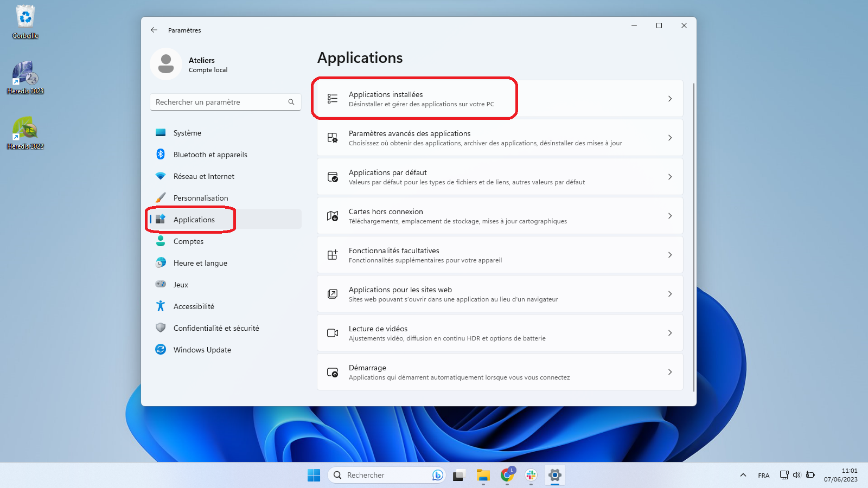The width and height of the screenshot is (868, 488).
Task: Open Slack from the taskbar
Action: click(531, 476)
